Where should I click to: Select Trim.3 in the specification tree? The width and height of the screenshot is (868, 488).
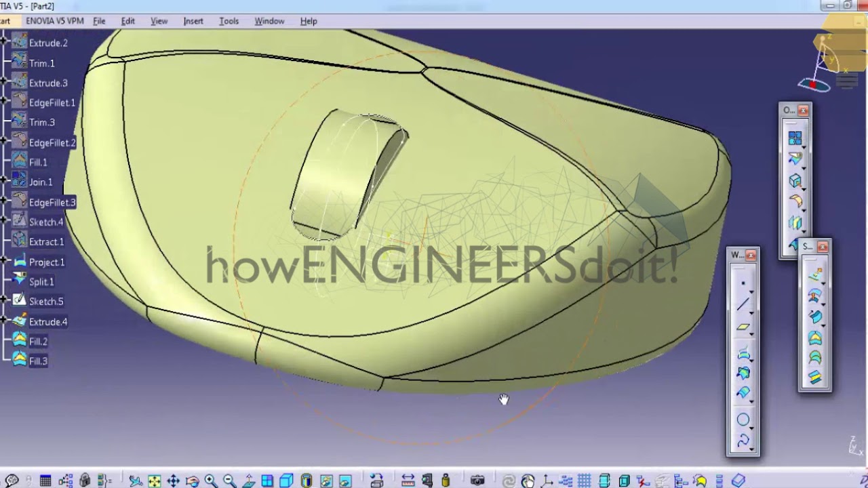coord(42,122)
